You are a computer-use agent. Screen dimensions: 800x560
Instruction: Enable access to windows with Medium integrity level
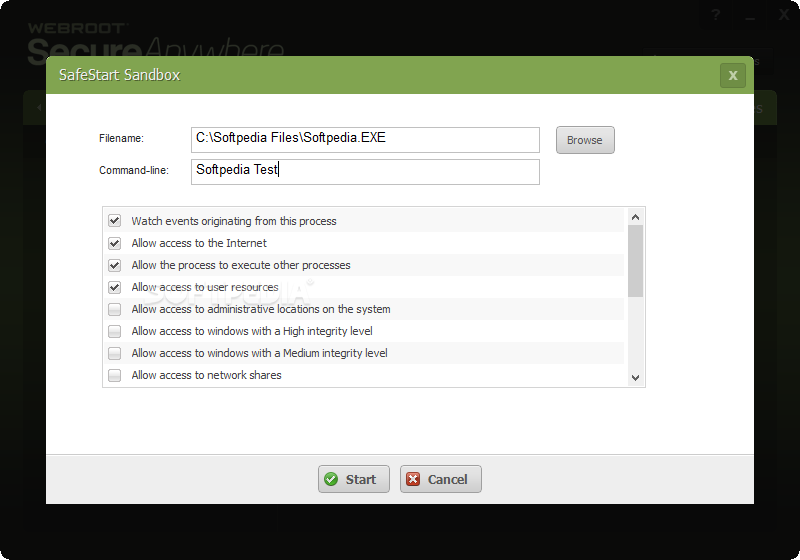(114, 353)
